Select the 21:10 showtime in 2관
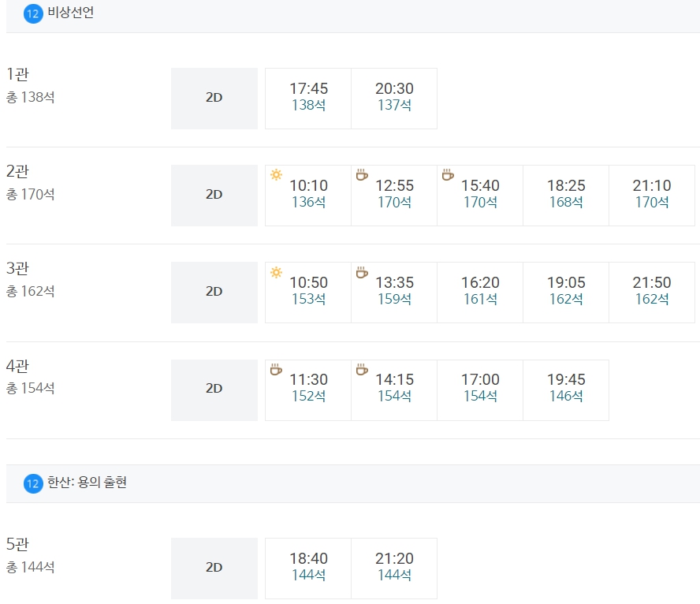 tap(653, 195)
